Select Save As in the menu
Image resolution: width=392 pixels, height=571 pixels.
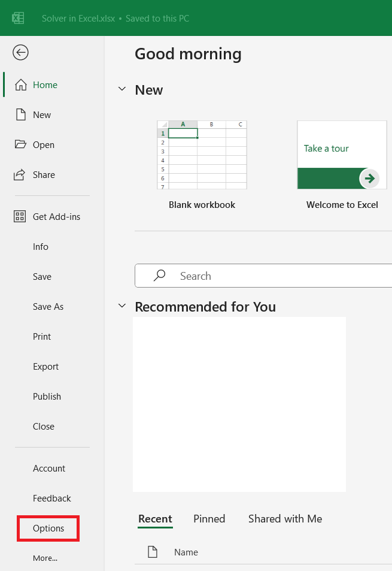pos(48,307)
